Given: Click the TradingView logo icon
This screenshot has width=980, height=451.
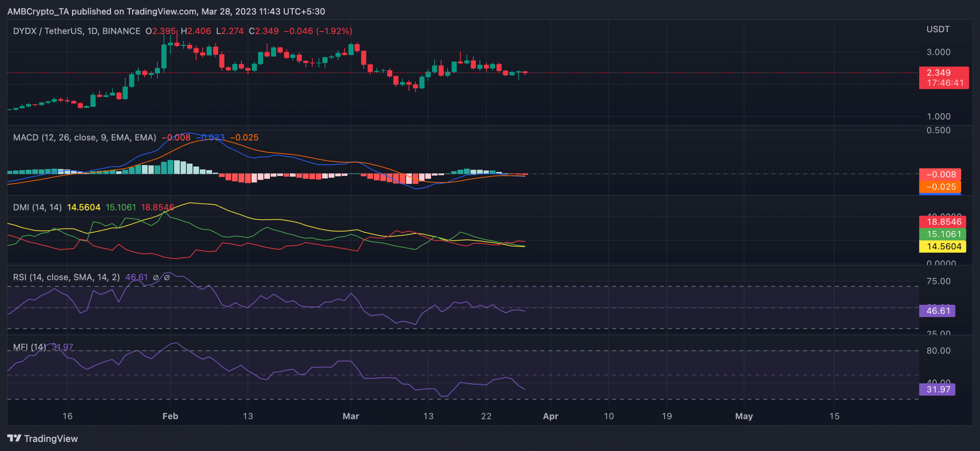Looking at the screenshot, I should tap(14, 438).
